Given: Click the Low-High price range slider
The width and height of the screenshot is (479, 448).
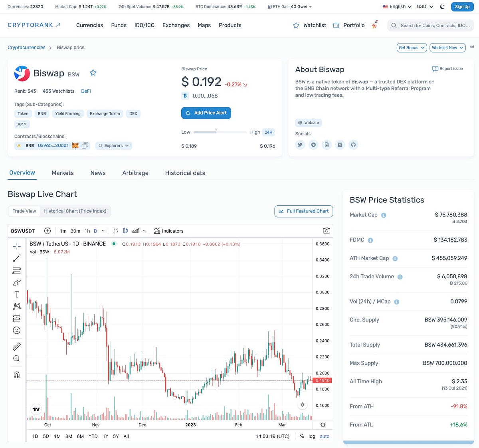Looking at the screenshot, I should click(x=220, y=132).
